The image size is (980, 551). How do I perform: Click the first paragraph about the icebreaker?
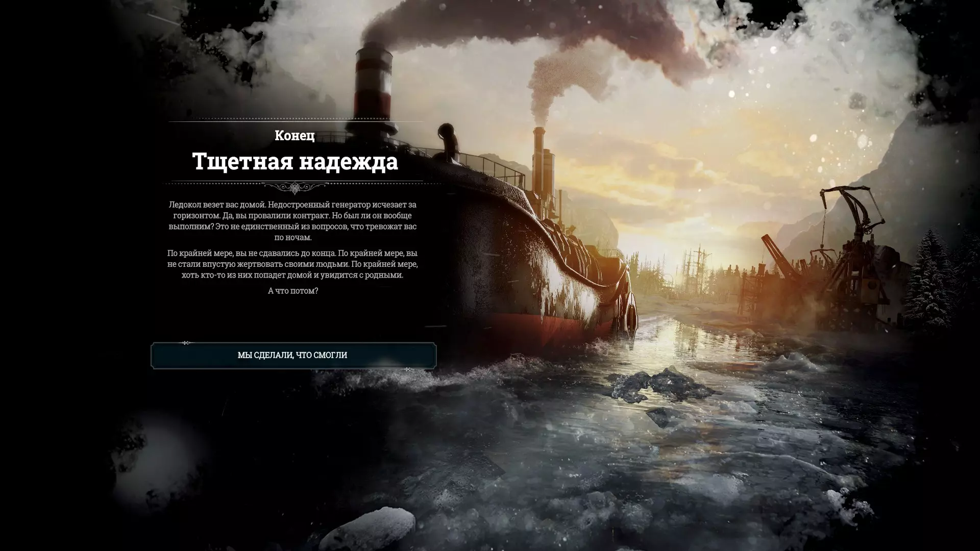click(x=292, y=221)
